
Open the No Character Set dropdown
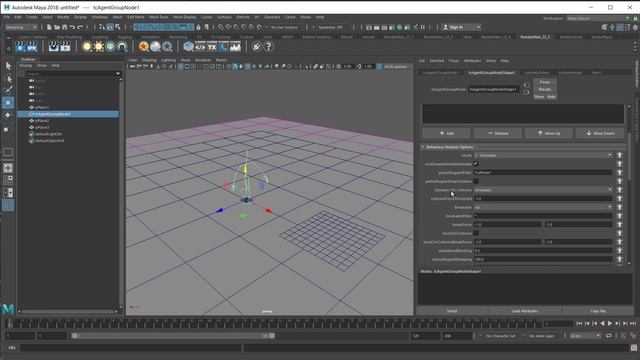[x=502, y=336]
